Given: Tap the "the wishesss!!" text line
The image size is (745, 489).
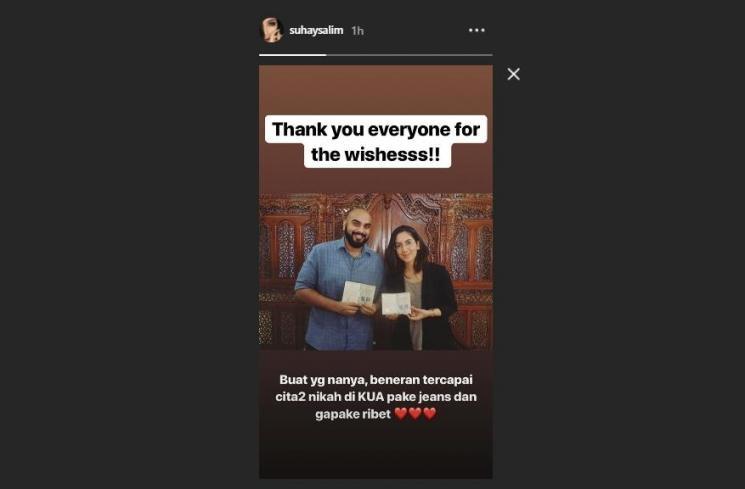Looking at the screenshot, I should pos(376,154).
